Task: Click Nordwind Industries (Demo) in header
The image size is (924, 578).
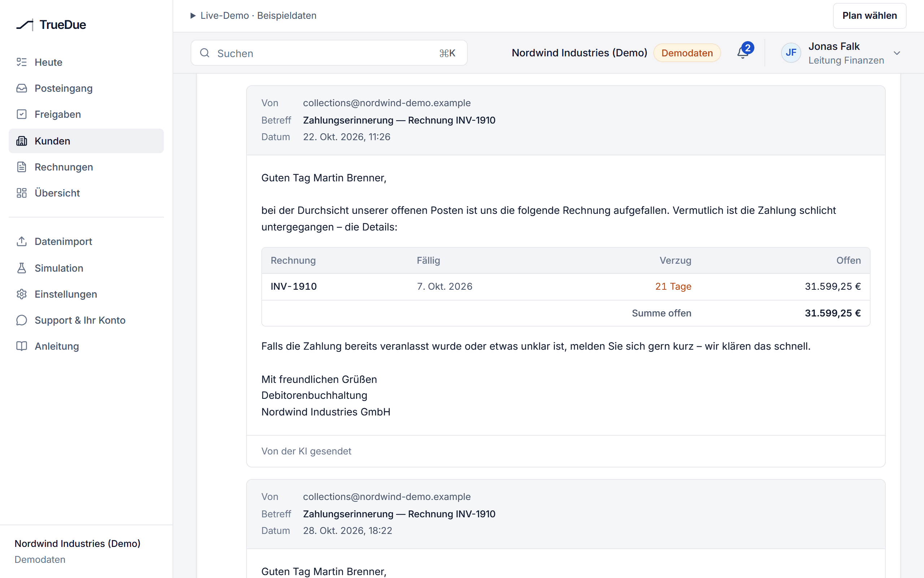Action: point(579,53)
